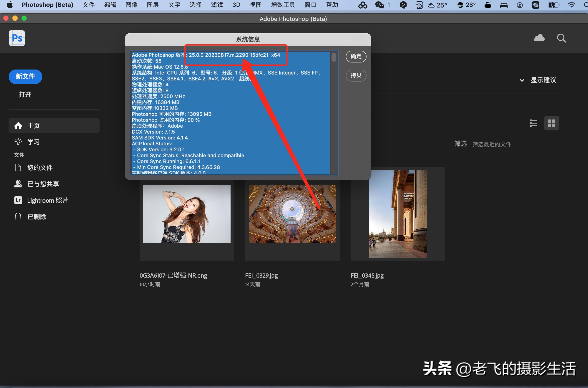The width and height of the screenshot is (588, 388).
Task: Click the 拷贝 button in dialog
Action: 356,75
